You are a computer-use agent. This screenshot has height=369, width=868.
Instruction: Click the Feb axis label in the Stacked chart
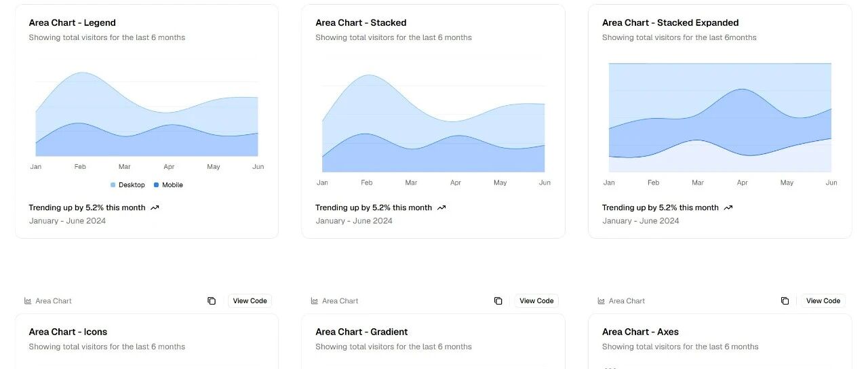pos(367,182)
